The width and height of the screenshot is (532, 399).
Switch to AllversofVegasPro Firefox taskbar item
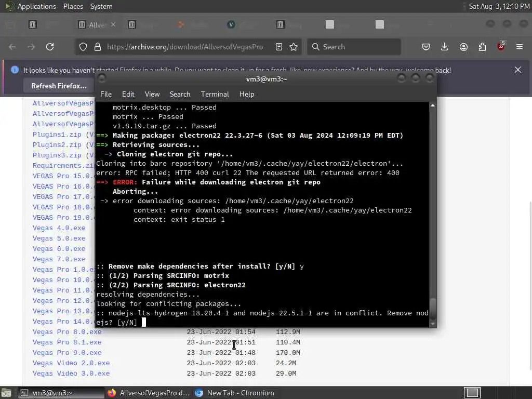point(149,393)
